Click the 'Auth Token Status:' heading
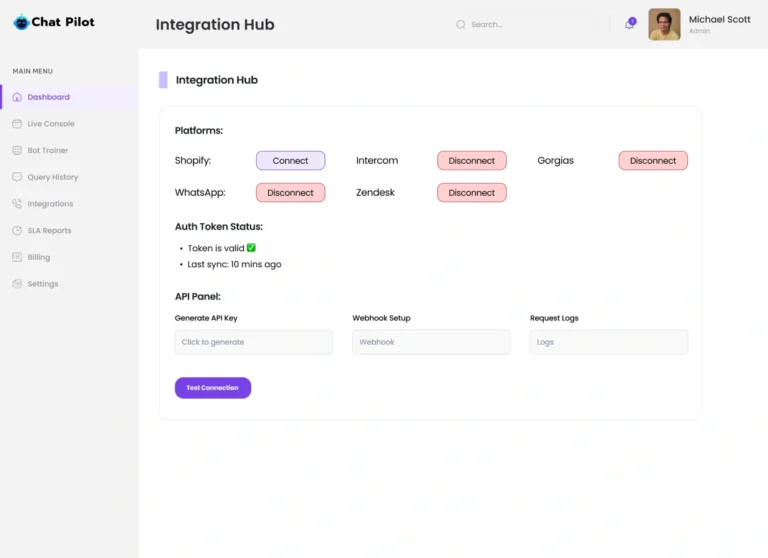Screen dimensions: 768x558 [219, 227]
